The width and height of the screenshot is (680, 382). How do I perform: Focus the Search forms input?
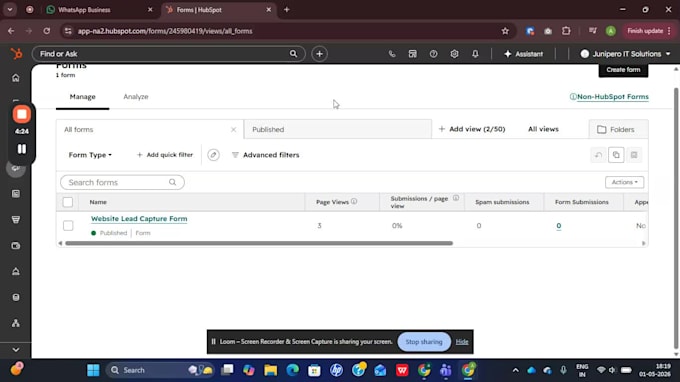(x=122, y=183)
